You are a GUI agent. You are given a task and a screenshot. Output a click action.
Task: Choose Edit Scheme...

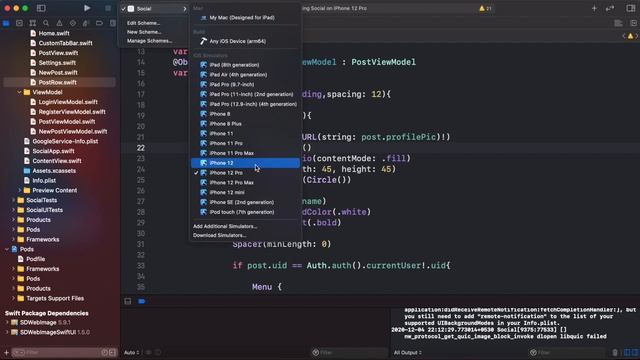tap(143, 23)
